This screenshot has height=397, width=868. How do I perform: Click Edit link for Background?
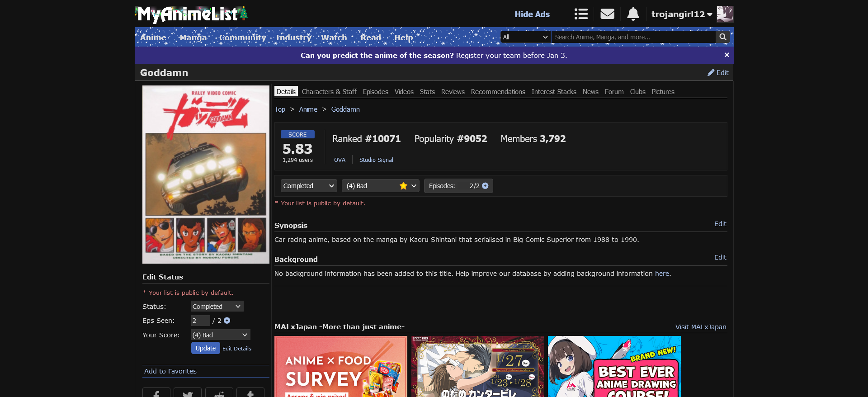coord(720,257)
